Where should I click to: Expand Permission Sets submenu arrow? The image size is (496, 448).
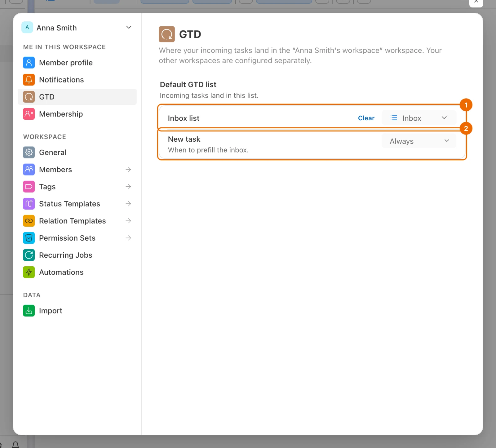coord(128,238)
